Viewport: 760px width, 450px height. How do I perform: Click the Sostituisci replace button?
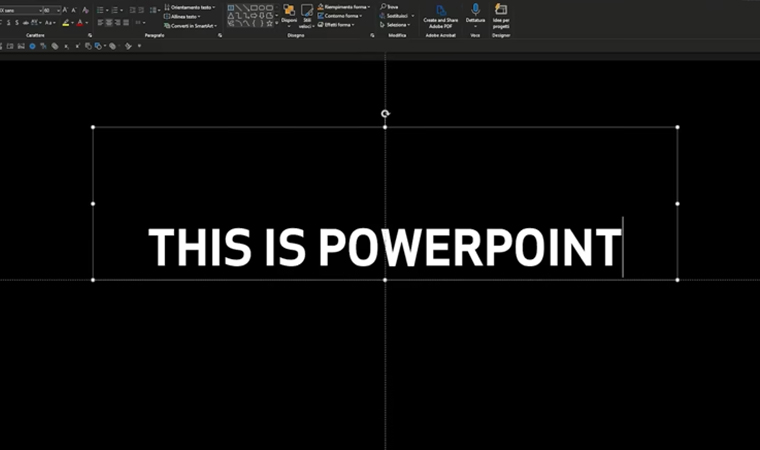coord(396,16)
